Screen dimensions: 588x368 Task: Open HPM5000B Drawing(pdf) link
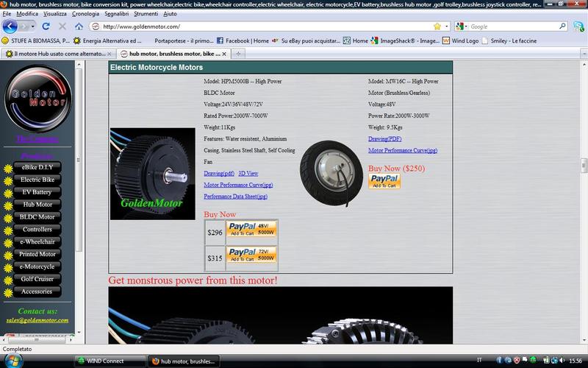tap(219, 173)
